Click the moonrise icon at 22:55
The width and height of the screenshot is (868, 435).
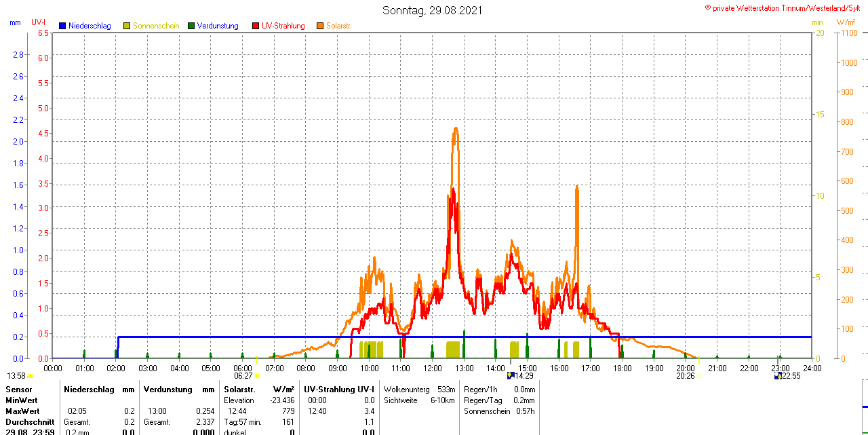coord(777,375)
